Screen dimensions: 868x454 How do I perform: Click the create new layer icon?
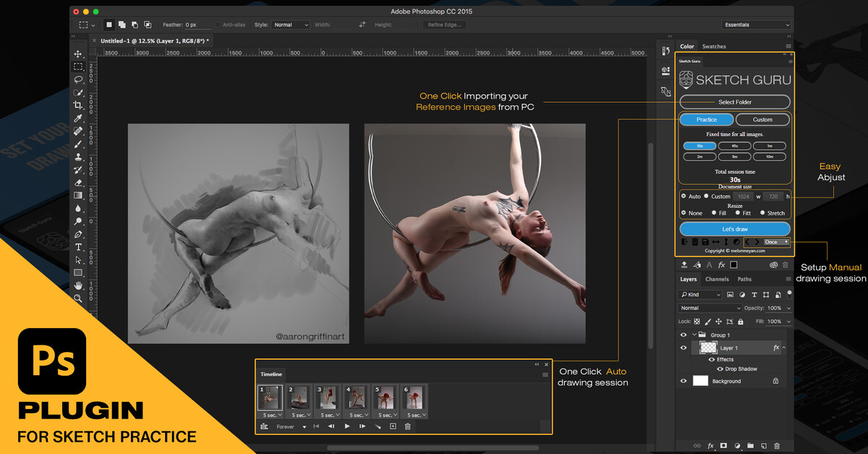point(763,446)
